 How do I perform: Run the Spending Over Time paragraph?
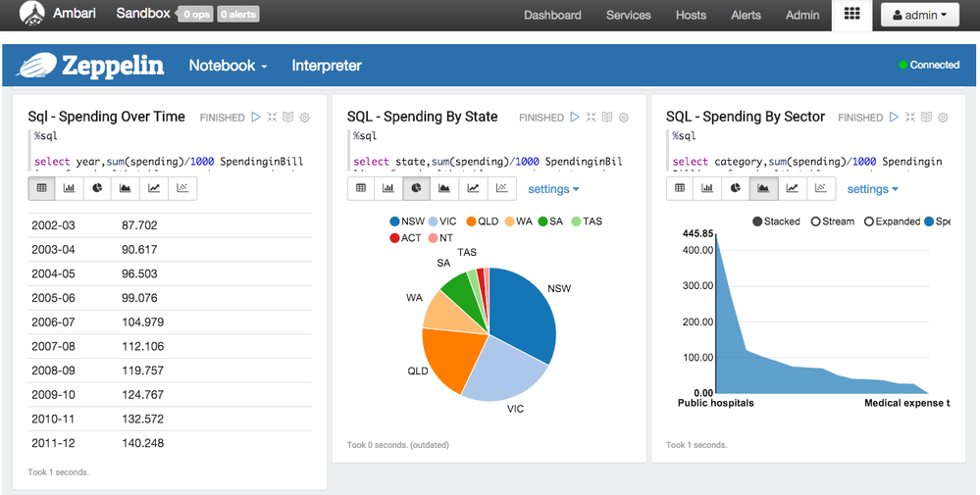coord(256,117)
